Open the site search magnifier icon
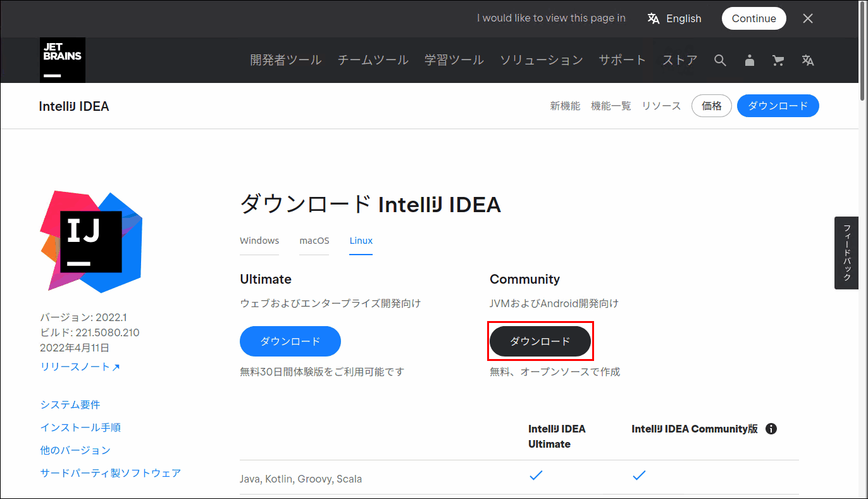868x499 pixels. tap(720, 60)
